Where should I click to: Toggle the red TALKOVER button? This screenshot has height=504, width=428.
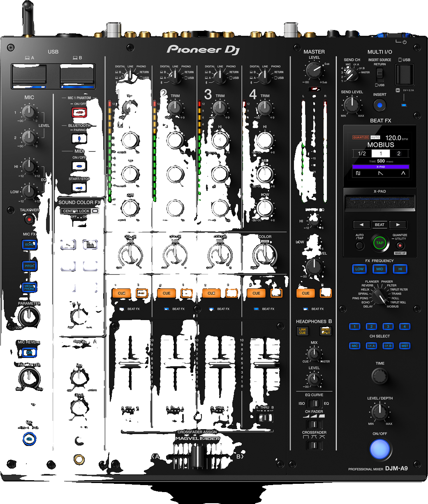click(29, 219)
